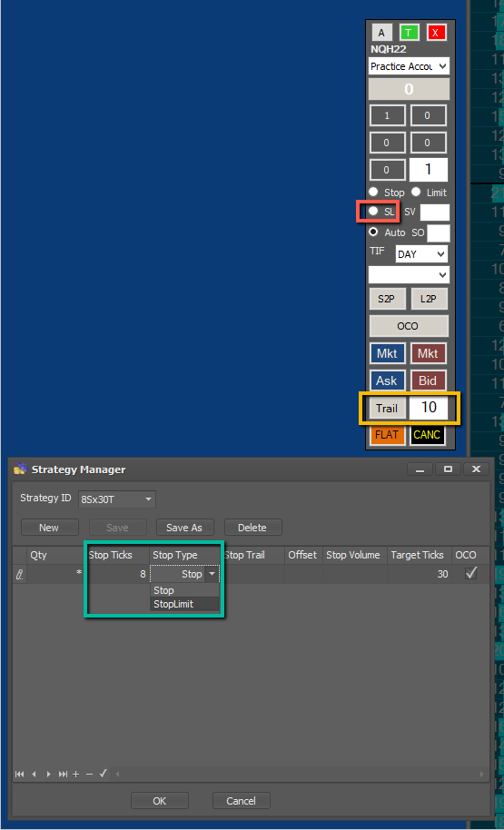Viewport: 504px width, 830px height.
Task: Click the Delete strategy button
Action: coord(252,528)
